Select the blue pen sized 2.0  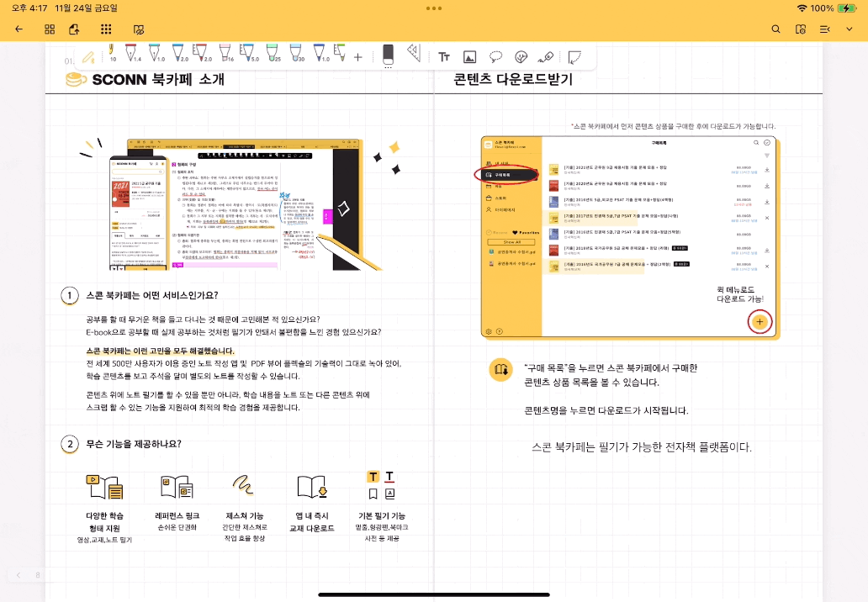click(179, 53)
